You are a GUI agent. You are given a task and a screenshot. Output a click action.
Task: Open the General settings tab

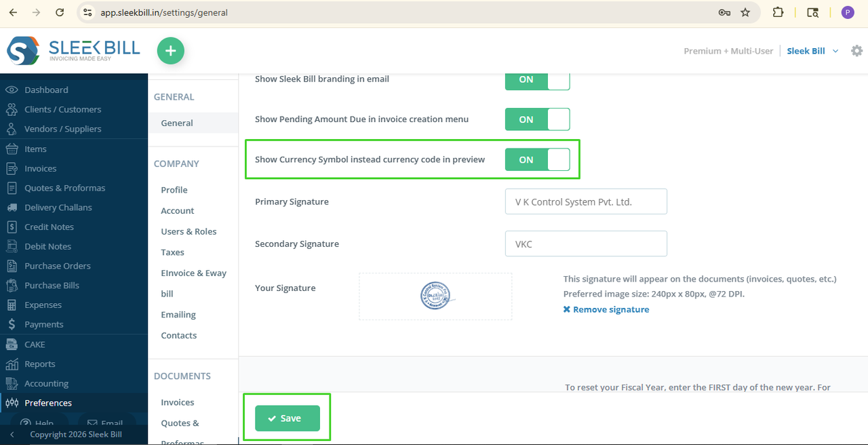tap(177, 123)
